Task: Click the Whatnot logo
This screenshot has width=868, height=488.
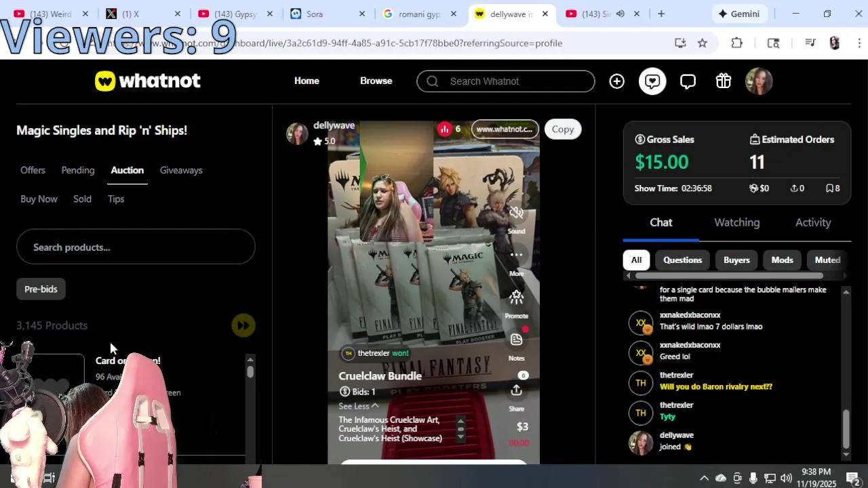Action: [x=148, y=81]
